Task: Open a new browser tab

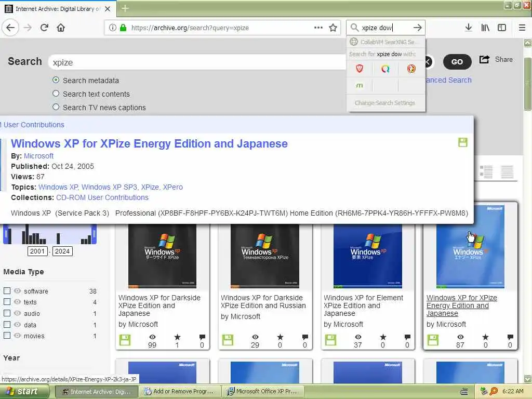Action: pyautogui.click(x=125, y=8)
